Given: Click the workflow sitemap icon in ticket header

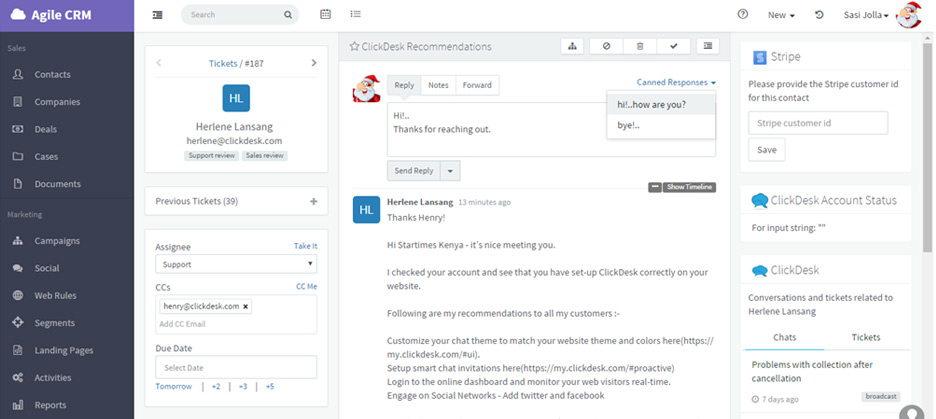Looking at the screenshot, I should [x=572, y=46].
